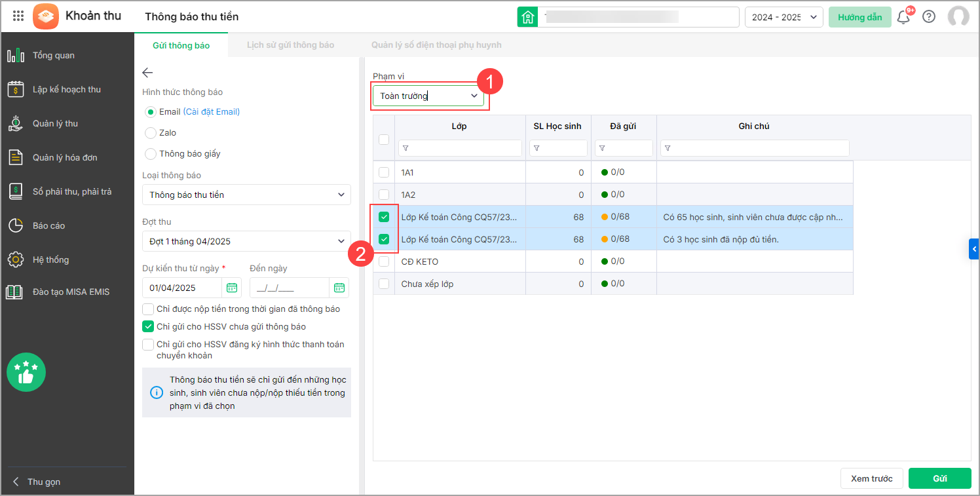
Task: Switch to Lịch sử gửi thông báo tab
Action: click(x=291, y=45)
